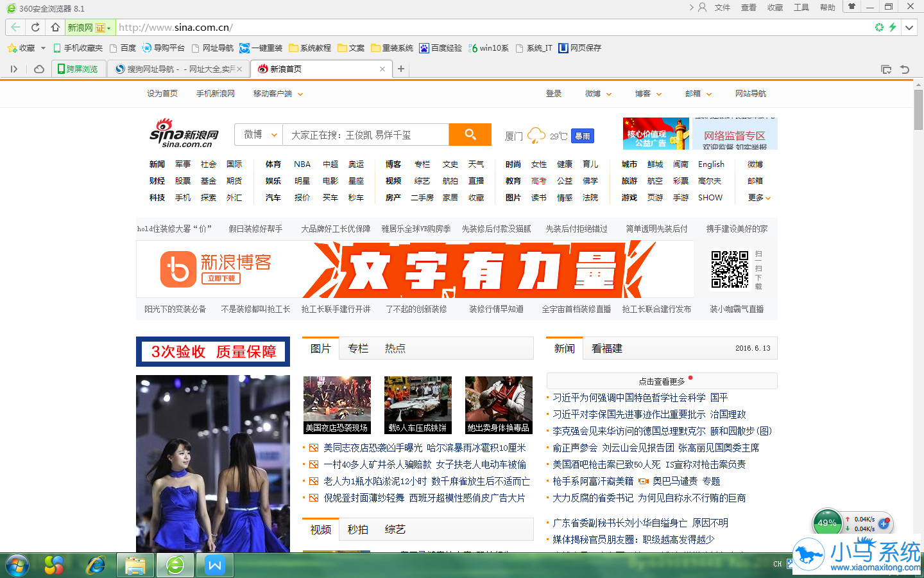Open the NBA navigation link
The height and width of the screenshot is (578, 924).
[302, 164]
